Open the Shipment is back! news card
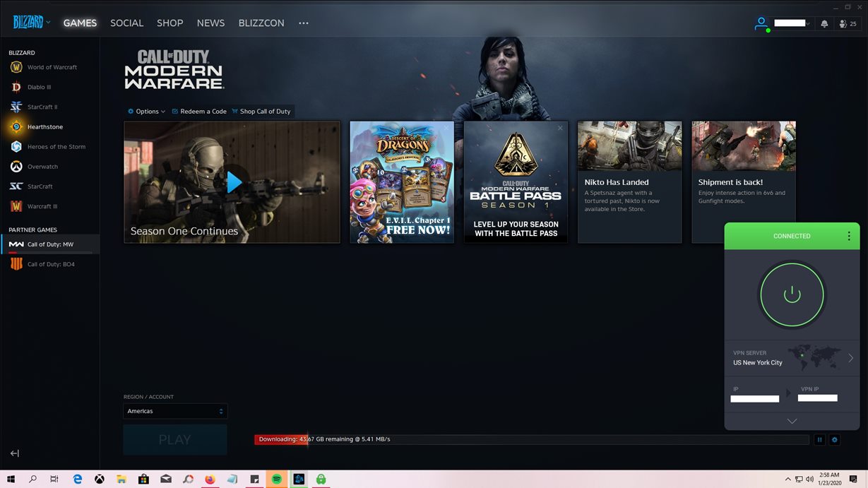Screen dimensions: 868x488 tap(744, 182)
